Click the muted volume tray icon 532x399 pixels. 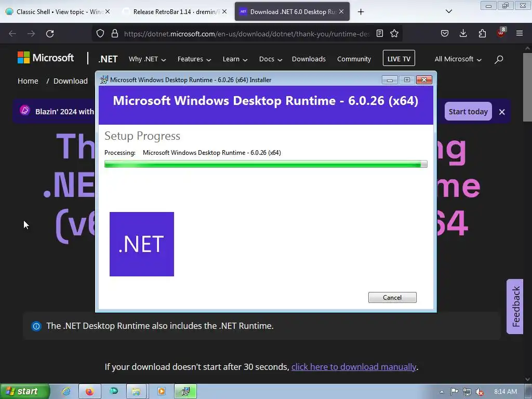coord(480,392)
